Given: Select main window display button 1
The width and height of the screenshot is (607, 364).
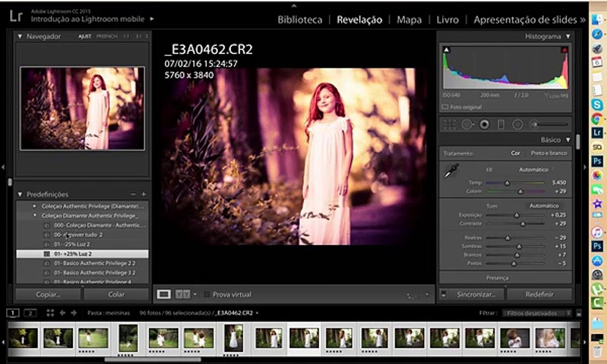Looking at the screenshot, I should click(x=13, y=313).
